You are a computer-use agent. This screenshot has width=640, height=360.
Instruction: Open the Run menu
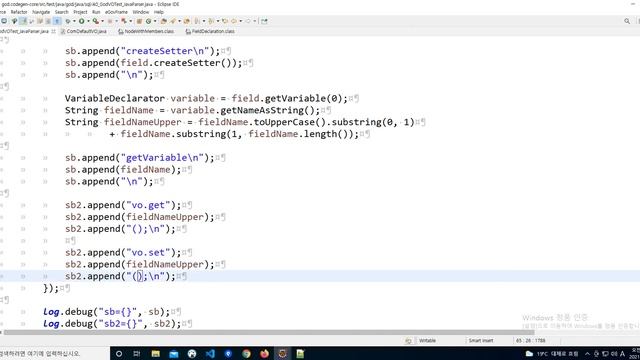pyautogui.click(x=96, y=12)
